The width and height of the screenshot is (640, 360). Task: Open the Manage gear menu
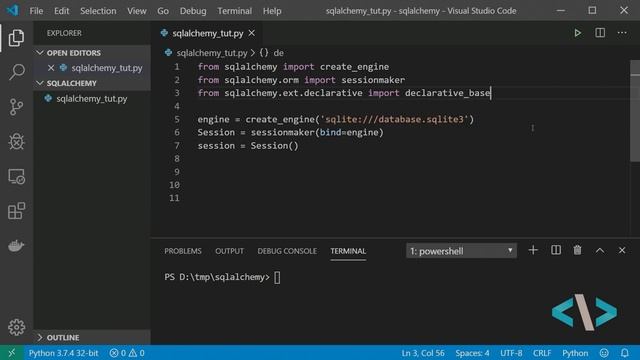(16, 327)
